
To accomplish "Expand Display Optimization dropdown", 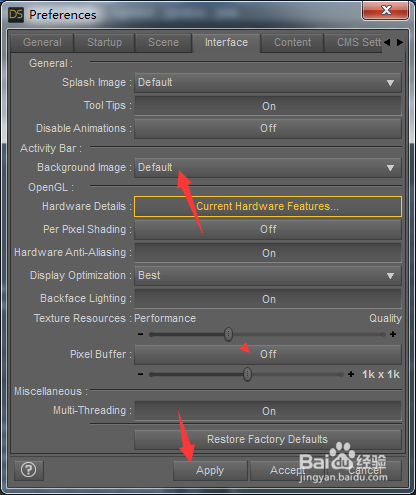I will click(x=268, y=276).
